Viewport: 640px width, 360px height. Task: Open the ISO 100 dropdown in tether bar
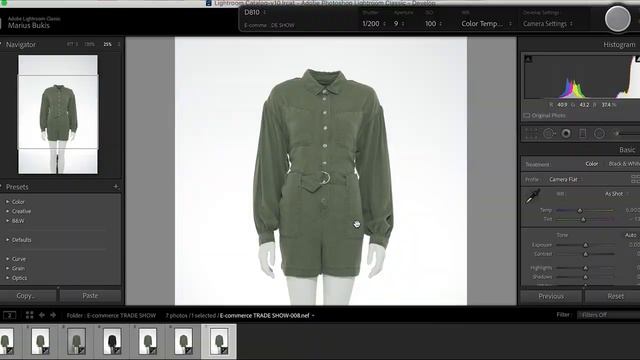pyautogui.click(x=433, y=24)
